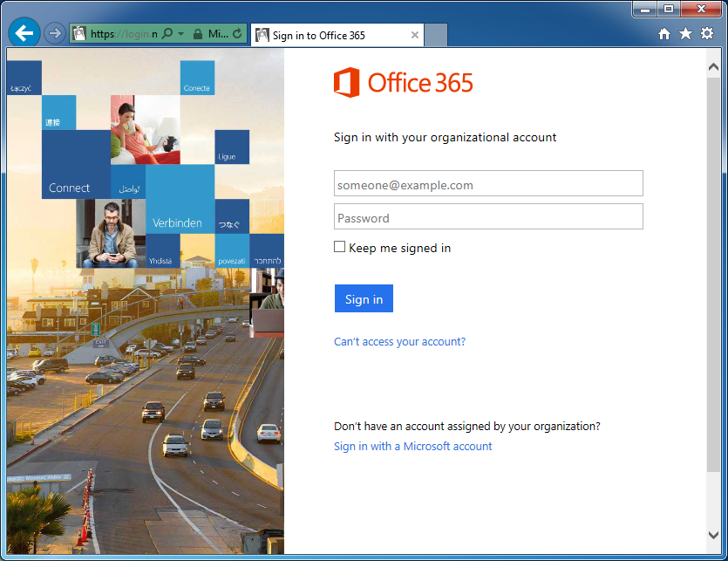This screenshot has width=728, height=561.
Task: Click the vertical scrollbar thumb
Action: (713, 274)
